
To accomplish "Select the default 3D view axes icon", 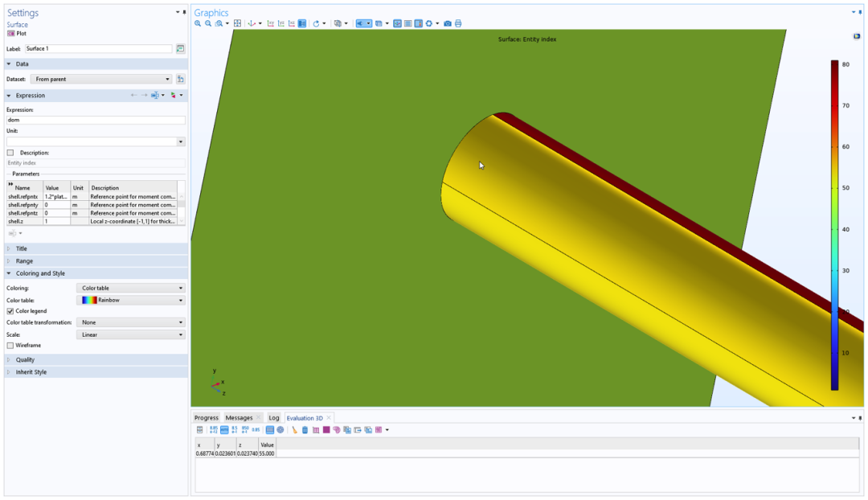I will click(x=252, y=23).
